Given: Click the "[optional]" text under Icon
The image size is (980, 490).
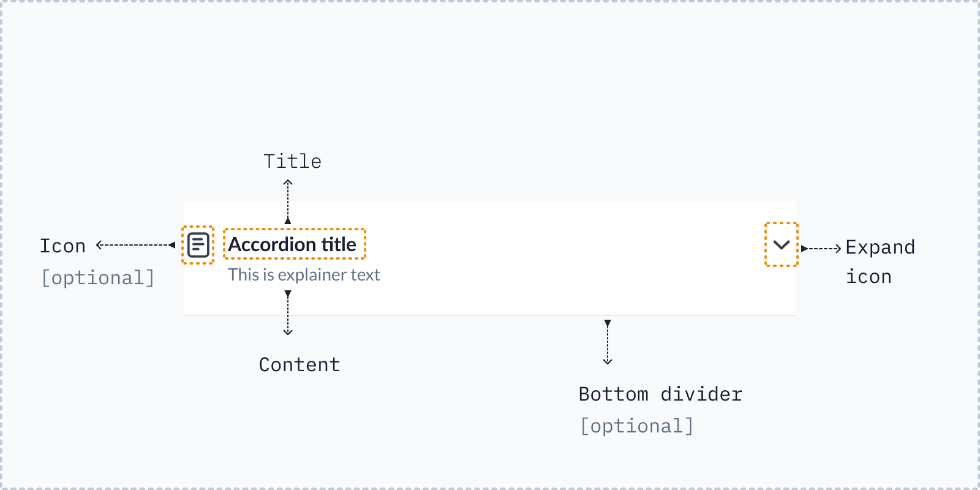Looking at the screenshot, I should (x=98, y=277).
